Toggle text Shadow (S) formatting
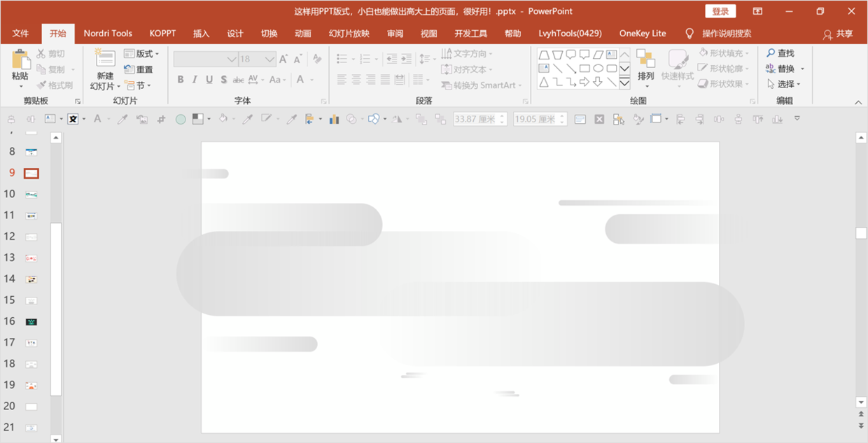The height and width of the screenshot is (443, 868). coord(224,80)
